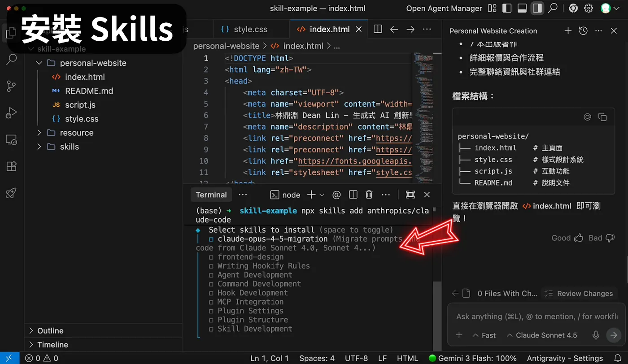The width and height of the screenshot is (628, 364).
Task: Collapse the personal-website folder
Action: tap(39, 63)
